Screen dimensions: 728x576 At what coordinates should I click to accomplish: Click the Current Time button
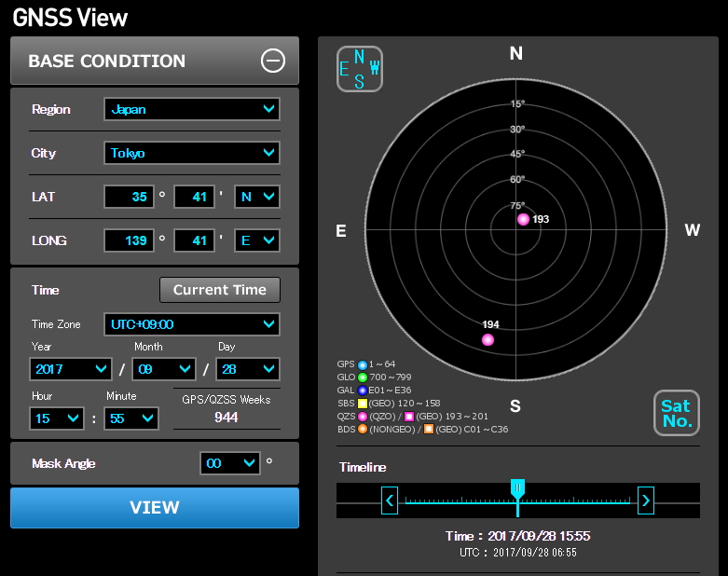click(x=220, y=290)
